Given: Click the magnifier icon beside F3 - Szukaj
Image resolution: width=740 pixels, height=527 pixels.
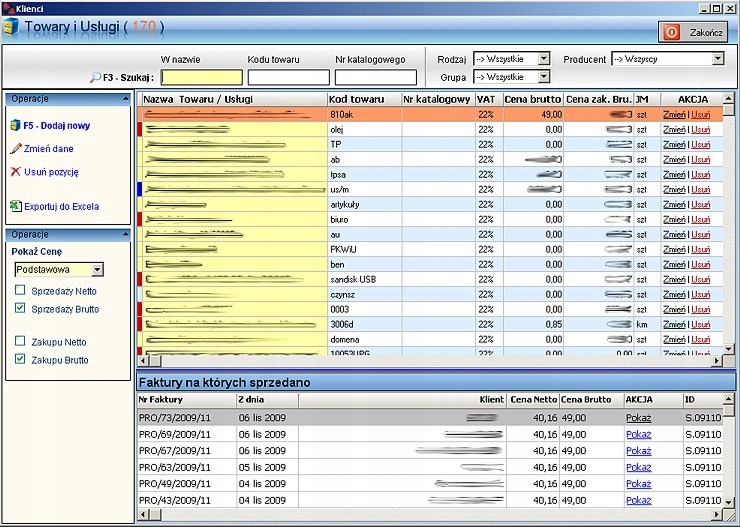Looking at the screenshot, I should (x=95, y=77).
